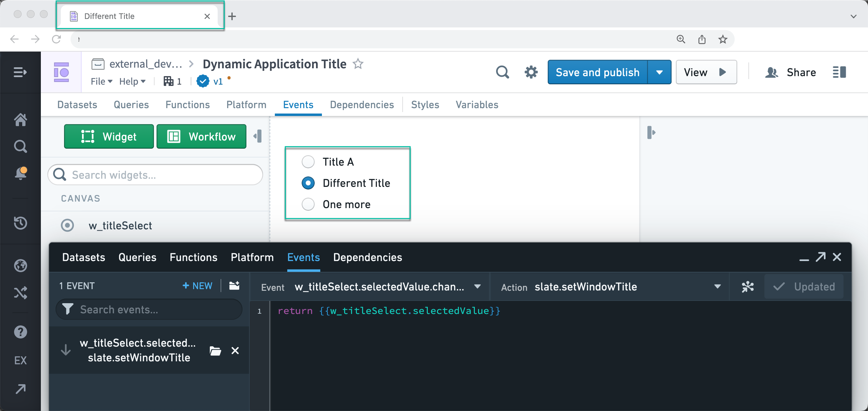Image resolution: width=868 pixels, height=411 pixels.
Task: Click the EX user badge in sidebar
Action: pyautogui.click(x=21, y=360)
